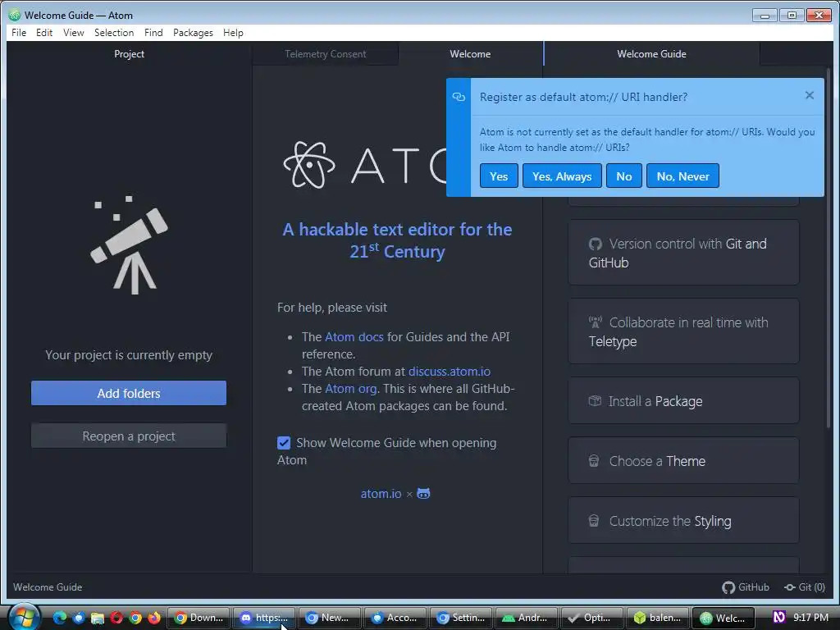Click the GitHub octocat icon beside atom.io
Screen dimensions: 840x630
coord(423,493)
